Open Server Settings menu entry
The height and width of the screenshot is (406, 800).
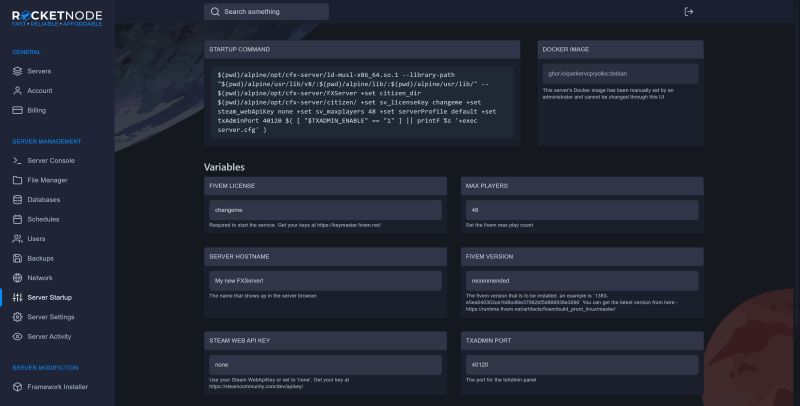click(51, 317)
